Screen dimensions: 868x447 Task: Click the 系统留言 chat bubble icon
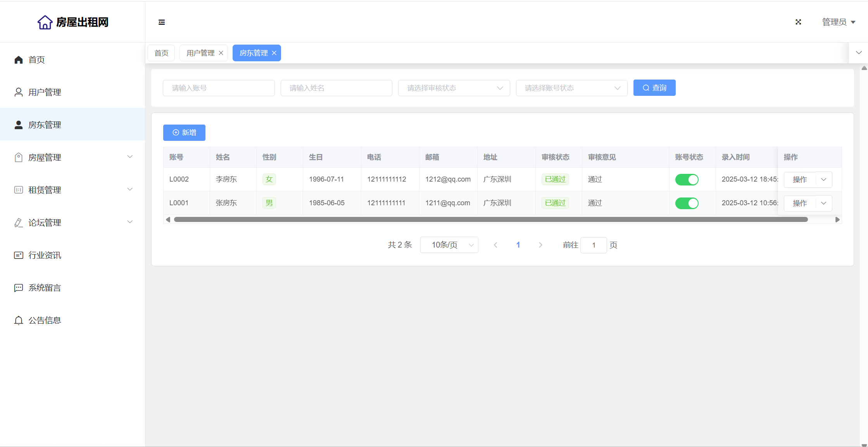click(18, 288)
